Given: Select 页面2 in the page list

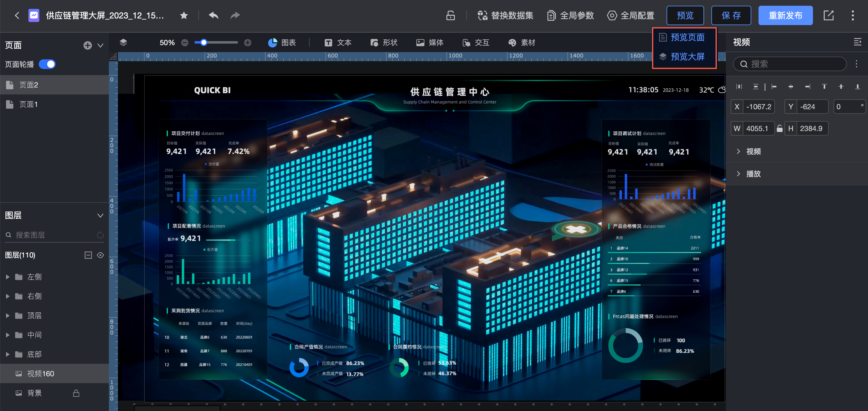Looking at the screenshot, I should 54,85.
